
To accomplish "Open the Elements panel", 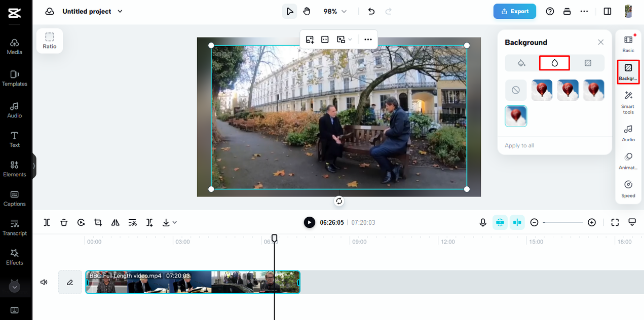I will coord(15,169).
